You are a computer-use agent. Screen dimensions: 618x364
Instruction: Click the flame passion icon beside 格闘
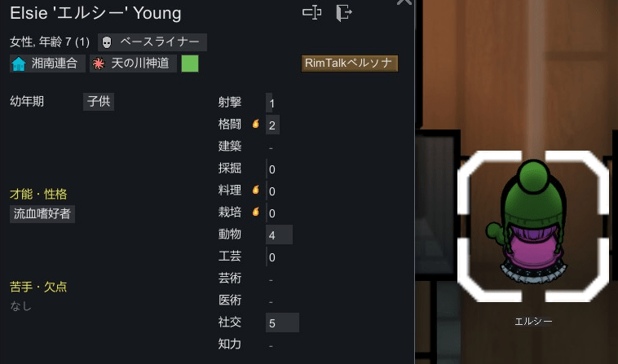[256, 124]
